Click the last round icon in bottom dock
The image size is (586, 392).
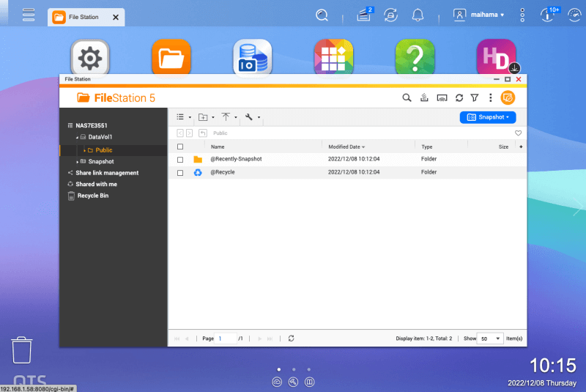coord(309,382)
